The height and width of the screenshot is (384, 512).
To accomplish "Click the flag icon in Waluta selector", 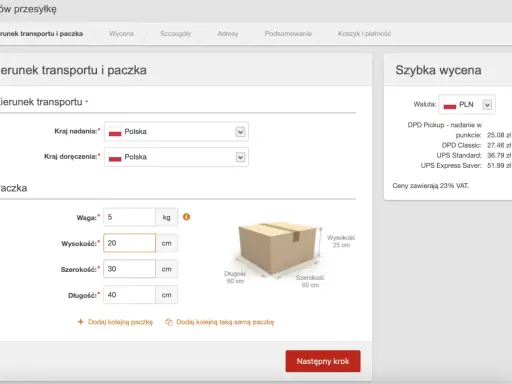I will [x=450, y=105].
